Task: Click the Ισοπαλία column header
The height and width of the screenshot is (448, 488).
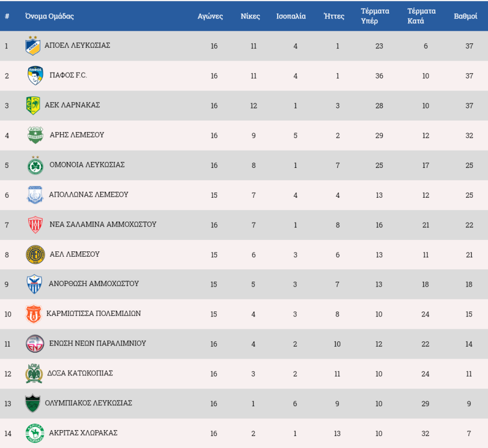Action: click(x=291, y=16)
